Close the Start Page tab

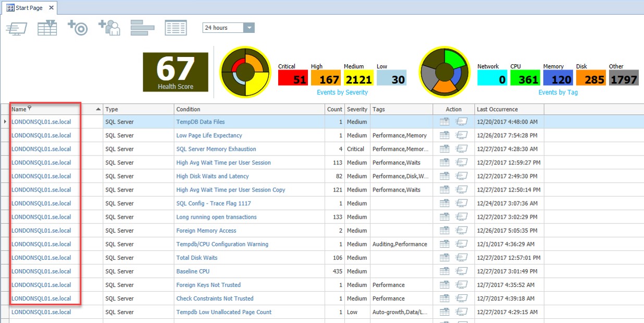[x=51, y=8]
